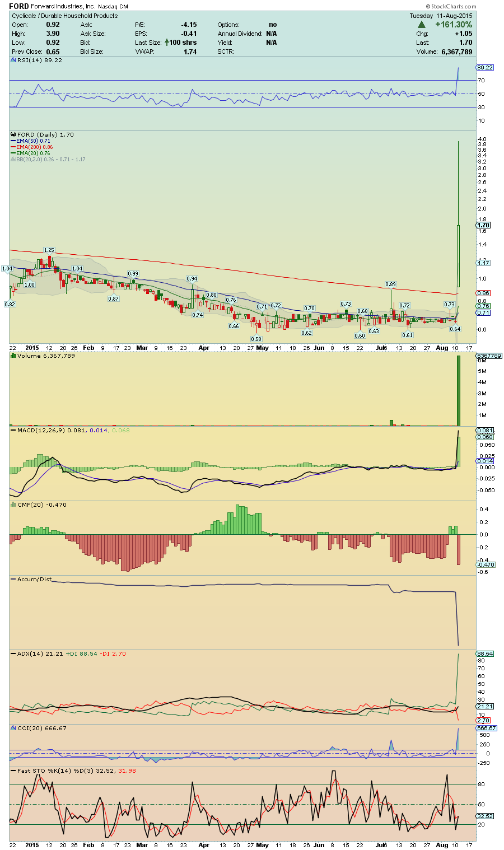Image resolution: width=504 pixels, height=850 pixels.
Task: Click the CMF(20) -0.470 panel label
Action: (x=42, y=505)
